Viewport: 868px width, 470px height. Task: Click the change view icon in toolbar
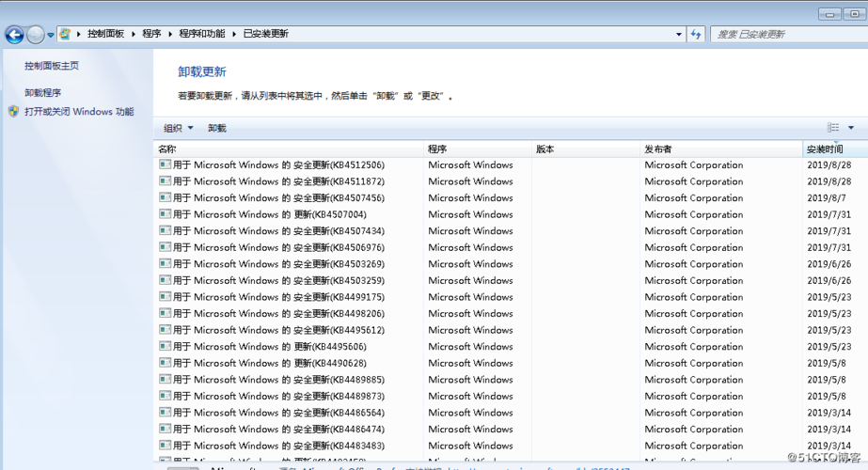(833, 128)
